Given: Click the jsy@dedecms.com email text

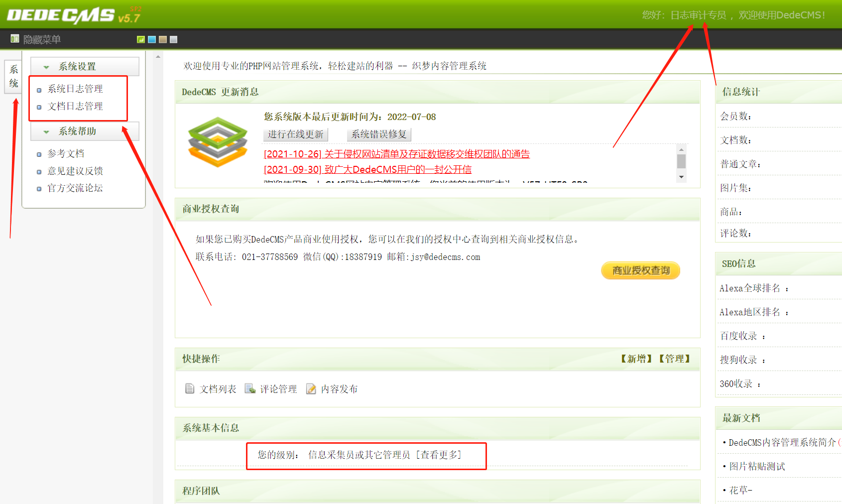Looking at the screenshot, I should tap(445, 257).
